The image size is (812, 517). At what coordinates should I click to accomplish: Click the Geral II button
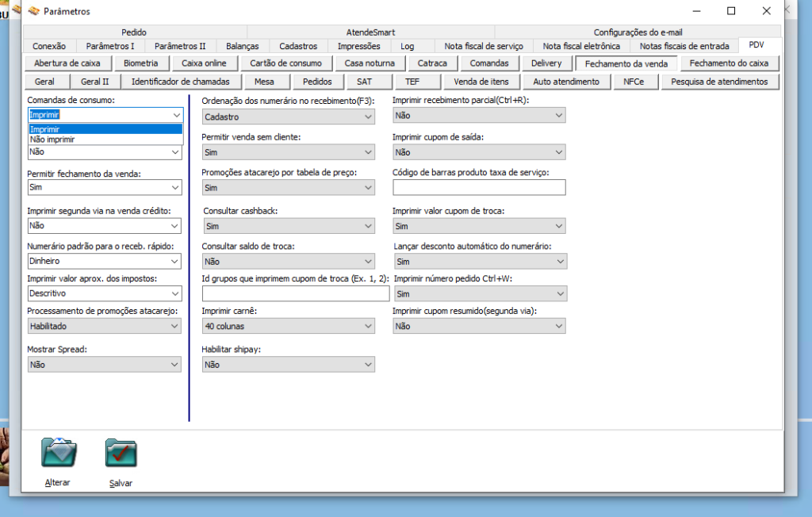pos(95,82)
